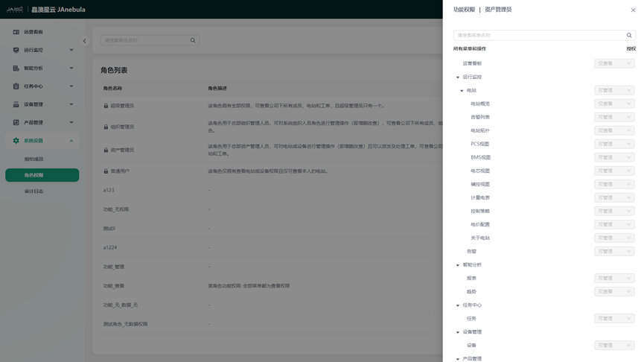Collapse the 运行监控 tree node

coord(458,77)
